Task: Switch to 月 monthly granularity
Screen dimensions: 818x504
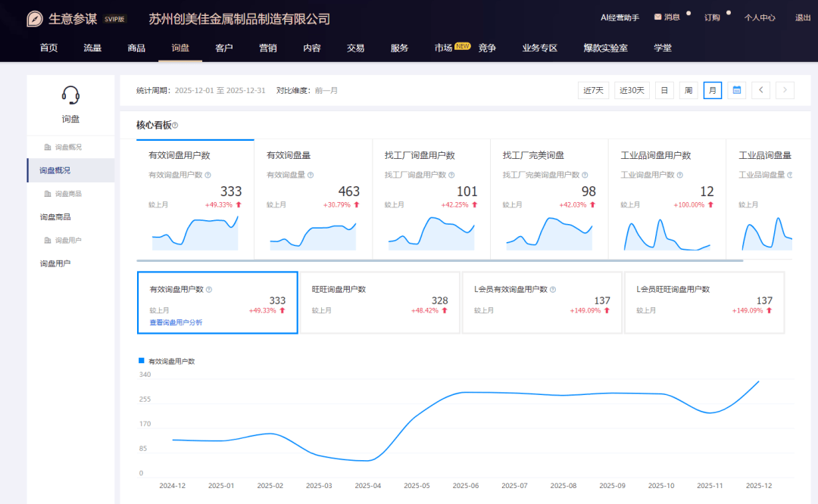Action: (x=712, y=90)
